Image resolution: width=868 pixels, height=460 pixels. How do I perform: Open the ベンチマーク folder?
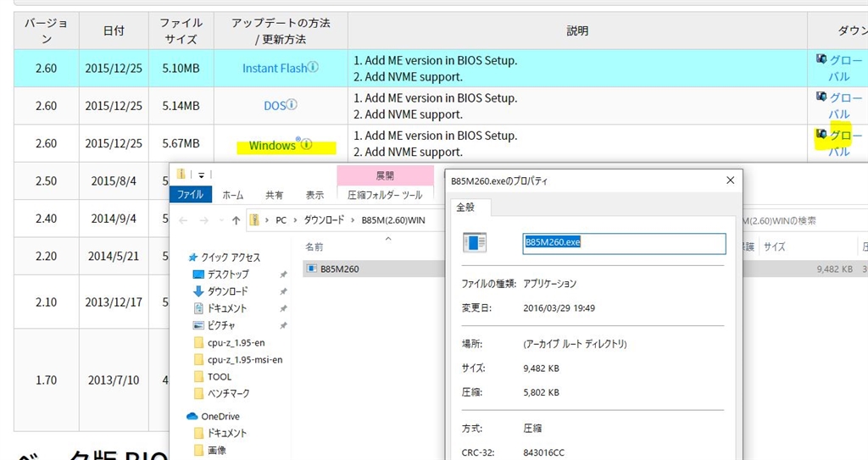click(x=229, y=394)
